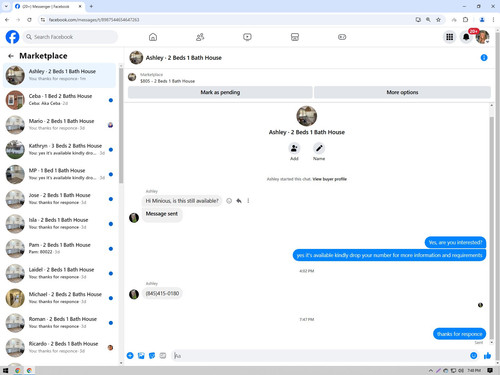Open Jose - 2 Beds 1 Bath House chat
The height and width of the screenshot is (375, 500).
pyautogui.click(x=59, y=199)
